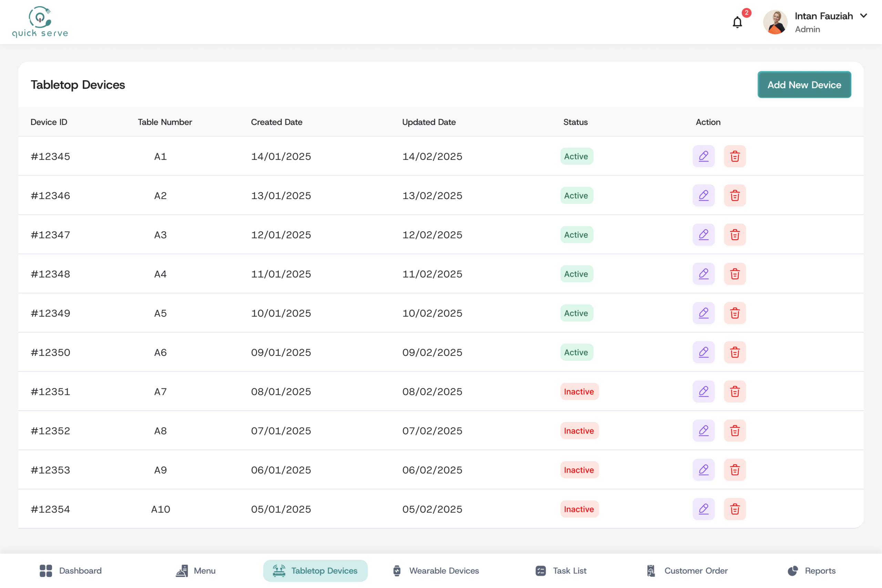Open the notification bell
Viewport: 882px width, 588px height.
pos(737,22)
